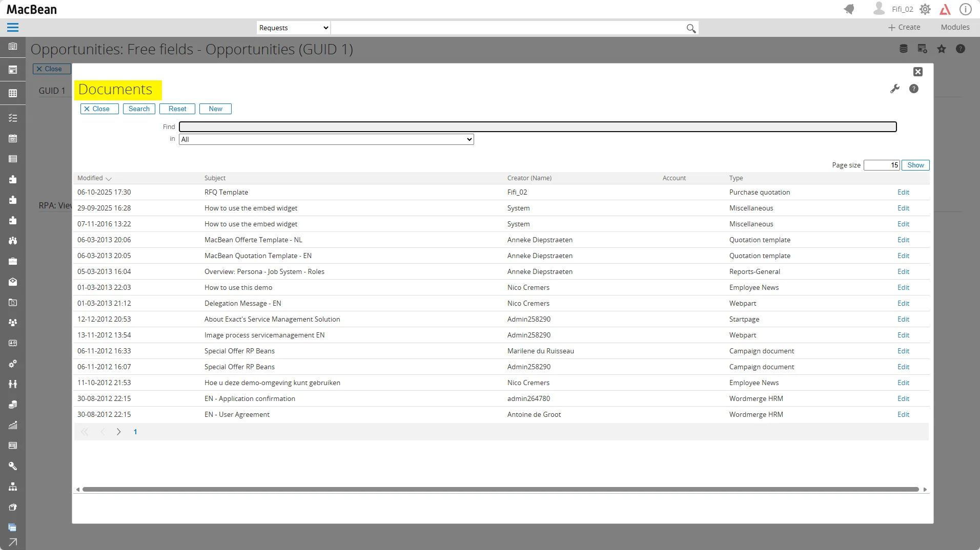Viewport: 980px width, 550px height.
Task: Click the Find text input field
Action: click(538, 127)
